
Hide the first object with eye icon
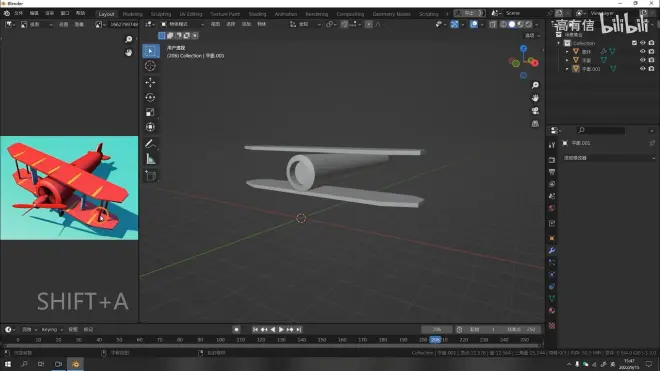pos(642,51)
